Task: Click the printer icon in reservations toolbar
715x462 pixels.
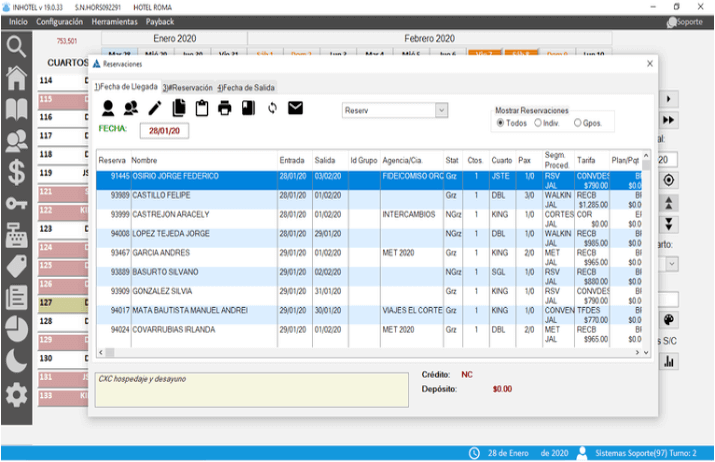Action: (224, 108)
